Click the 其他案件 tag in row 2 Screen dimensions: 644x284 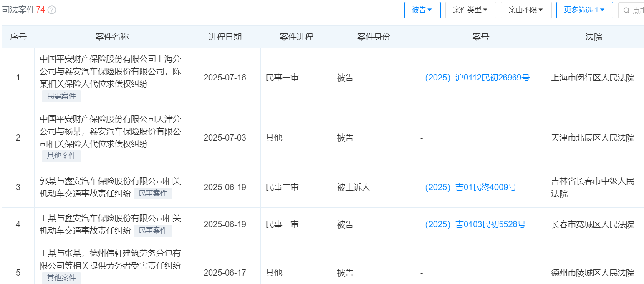61,156
